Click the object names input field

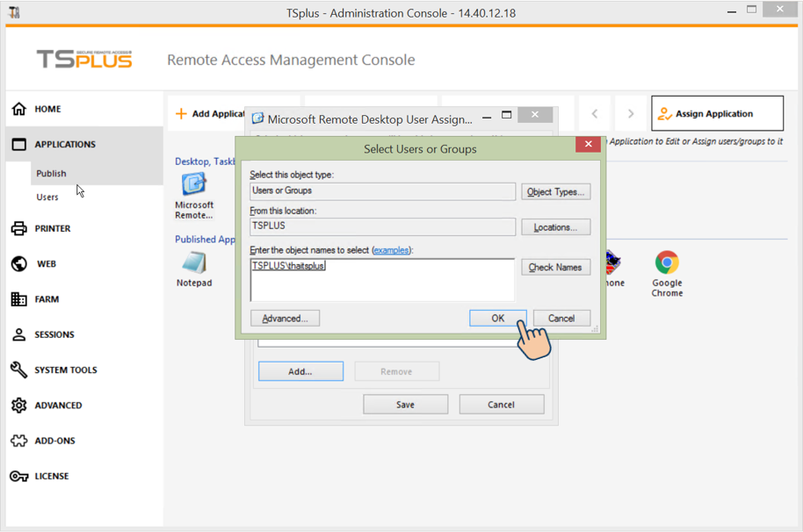pos(382,280)
